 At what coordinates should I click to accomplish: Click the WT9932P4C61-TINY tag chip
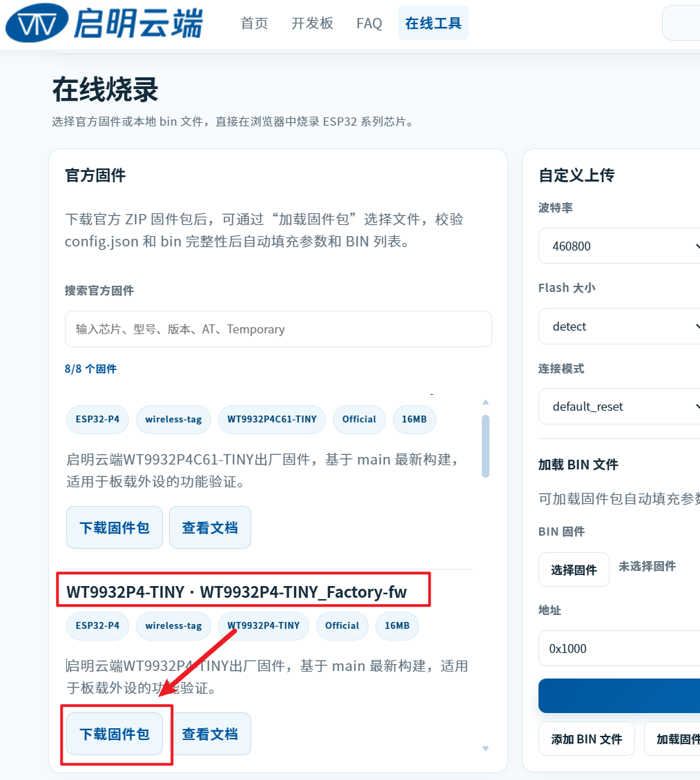tap(271, 420)
